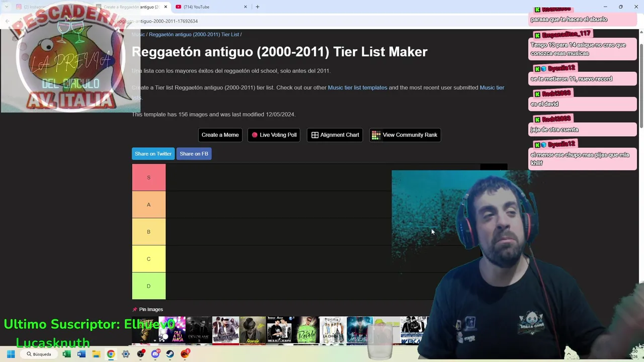Select the red S tier label

[148, 177]
